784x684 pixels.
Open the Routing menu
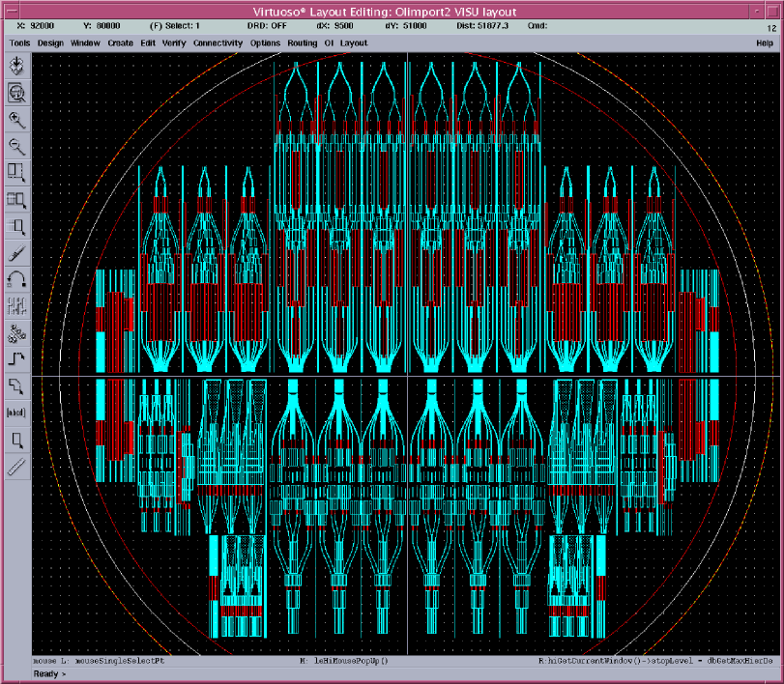tap(302, 43)
